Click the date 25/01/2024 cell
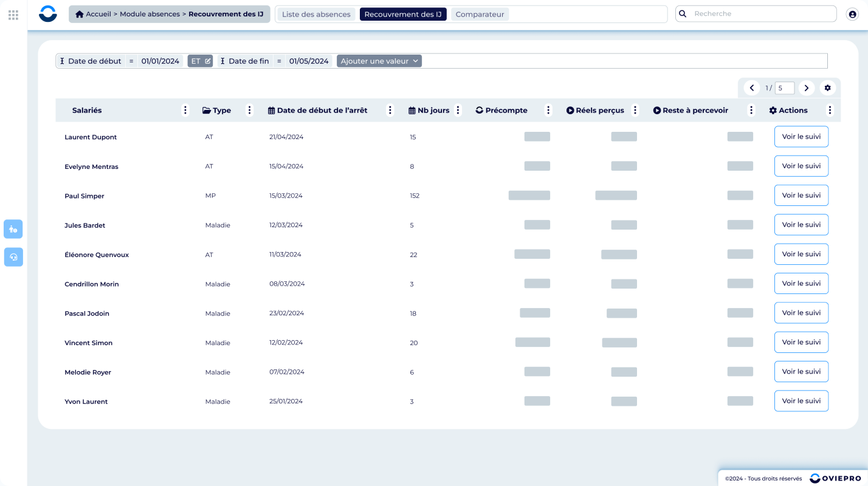 coord(286,401)
